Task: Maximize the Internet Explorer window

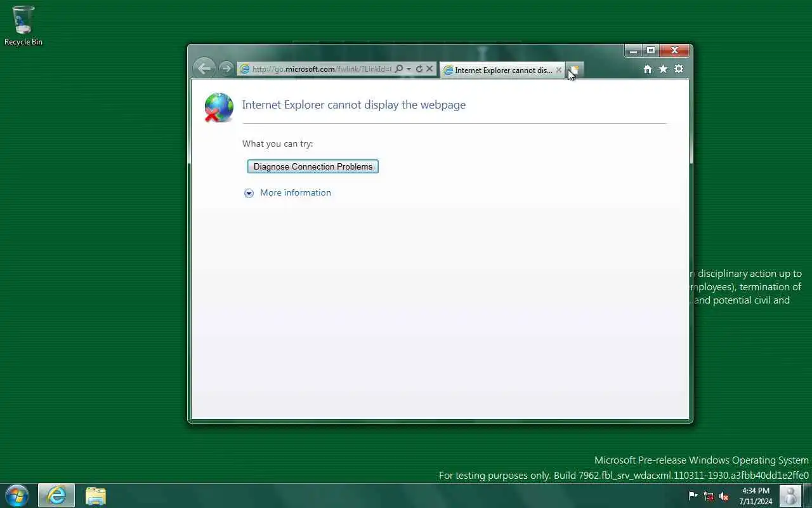Action: 651,50
